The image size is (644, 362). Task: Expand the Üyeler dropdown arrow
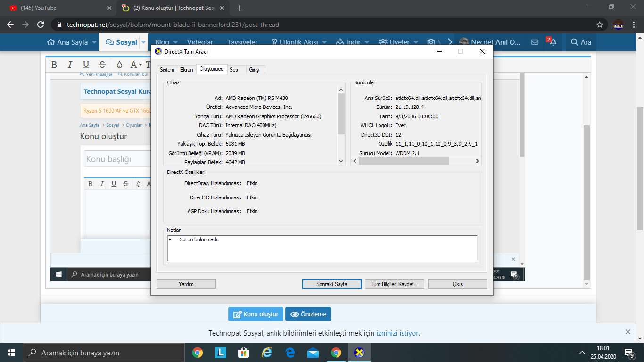tap(416, 42)
